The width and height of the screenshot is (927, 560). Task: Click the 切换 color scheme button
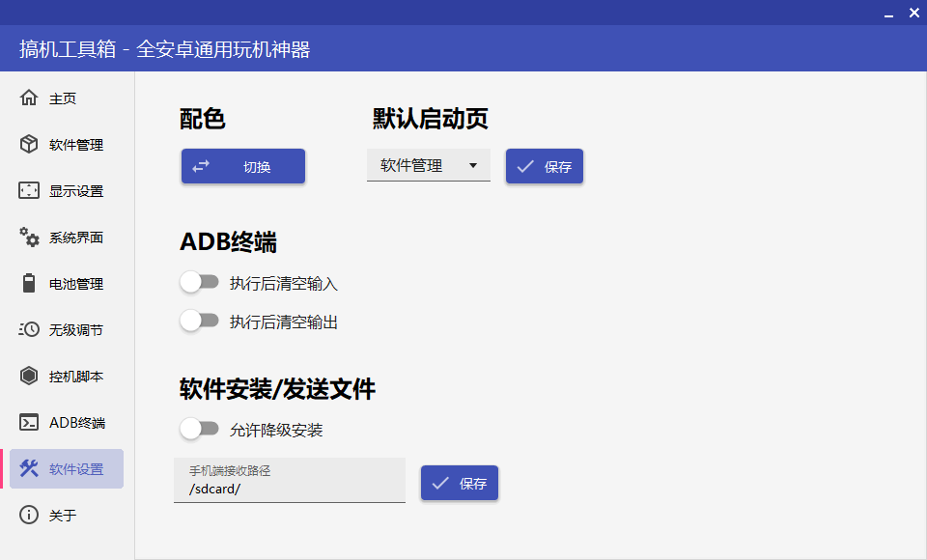[243, 166]
